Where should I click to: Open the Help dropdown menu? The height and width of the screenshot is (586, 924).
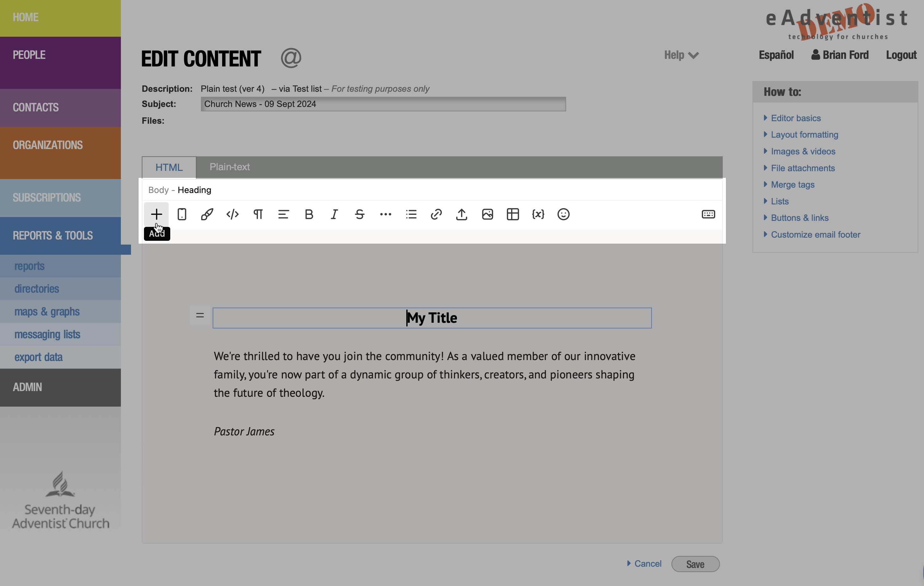pyautogui.click(x=681, y=55)
